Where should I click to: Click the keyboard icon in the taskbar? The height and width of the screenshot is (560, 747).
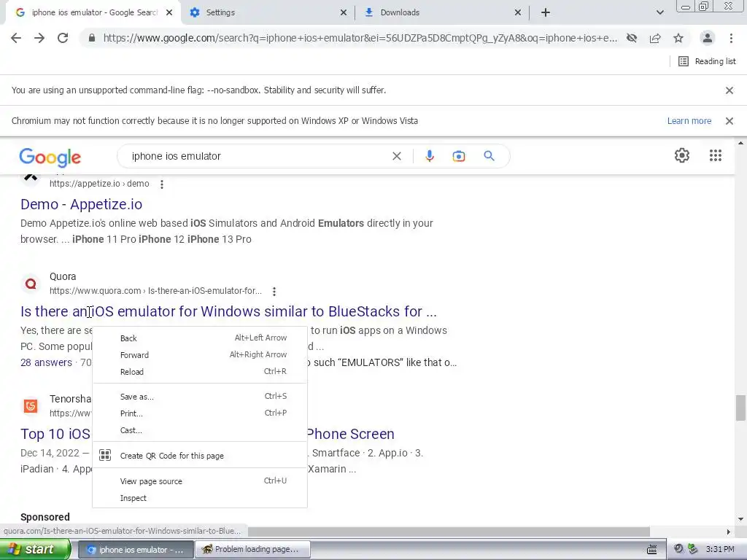coord(652,550)
